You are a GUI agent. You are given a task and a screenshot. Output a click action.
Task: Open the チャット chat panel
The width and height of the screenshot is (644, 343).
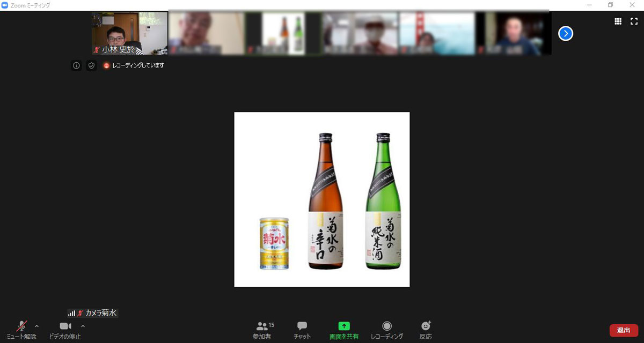(x=302, y=330)
